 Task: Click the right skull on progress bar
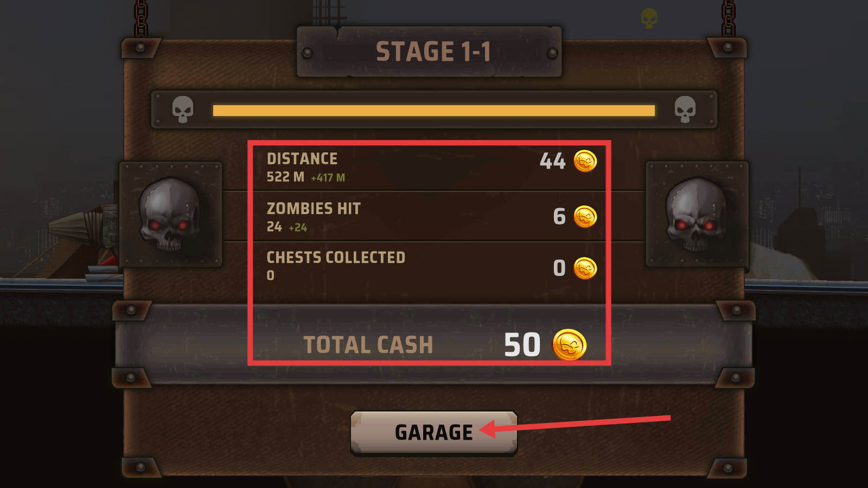pos(685,110)
